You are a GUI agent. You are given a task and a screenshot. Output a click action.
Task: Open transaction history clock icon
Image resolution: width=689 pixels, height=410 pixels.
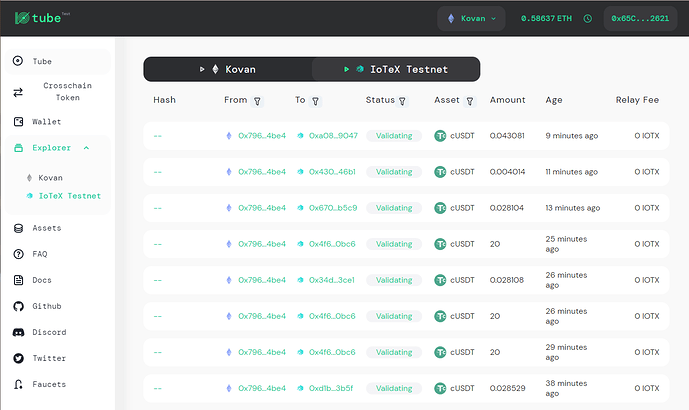coord(587,18)
